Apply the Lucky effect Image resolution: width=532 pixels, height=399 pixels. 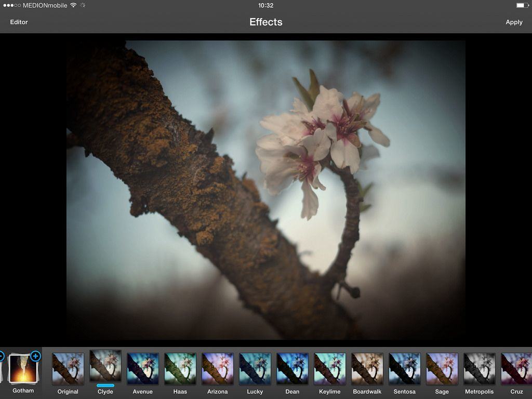coord(255,369)
